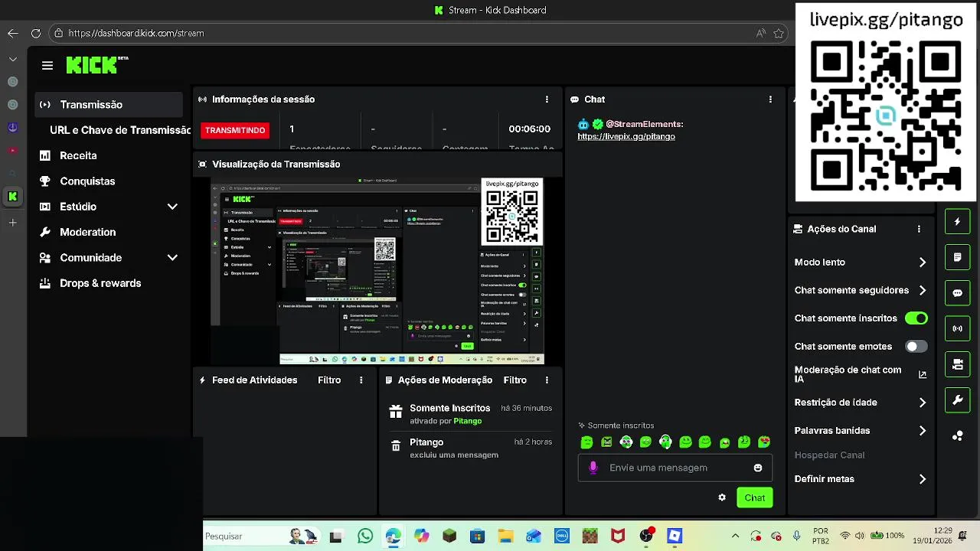The height and width of the screenshot is (551, 980).
Task: Expand the Estúdio menu chevron
Action: [172, 207]
